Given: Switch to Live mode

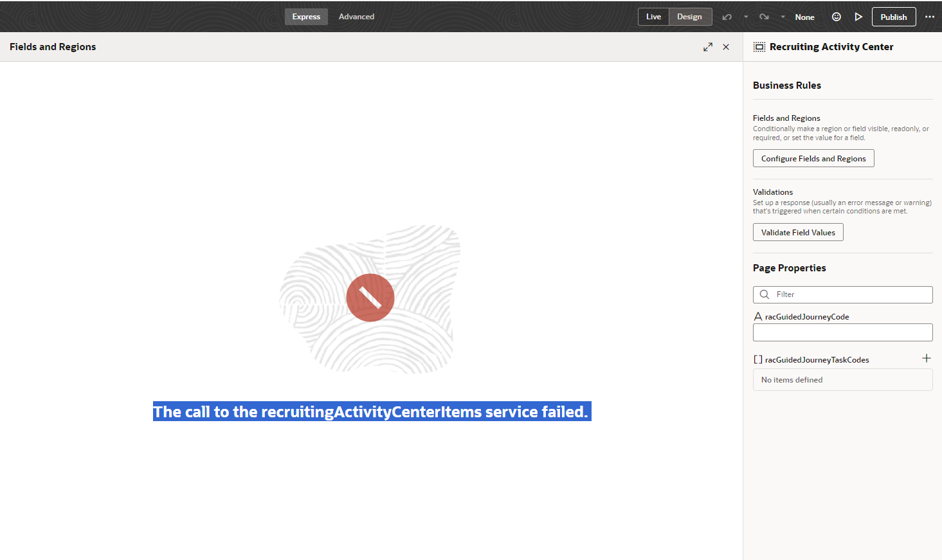Looking at the screenshot, I should [x=654, y=16].
